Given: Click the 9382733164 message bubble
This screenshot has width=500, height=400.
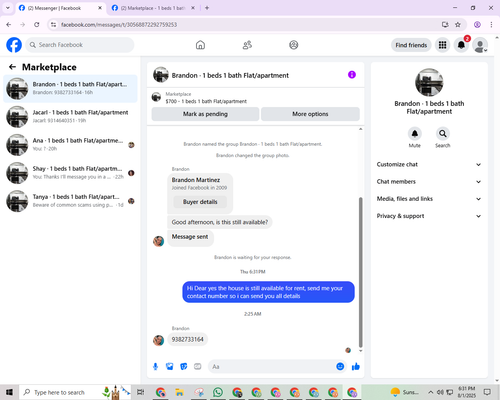Looking at the screenshot, I should tap(188, 339).
